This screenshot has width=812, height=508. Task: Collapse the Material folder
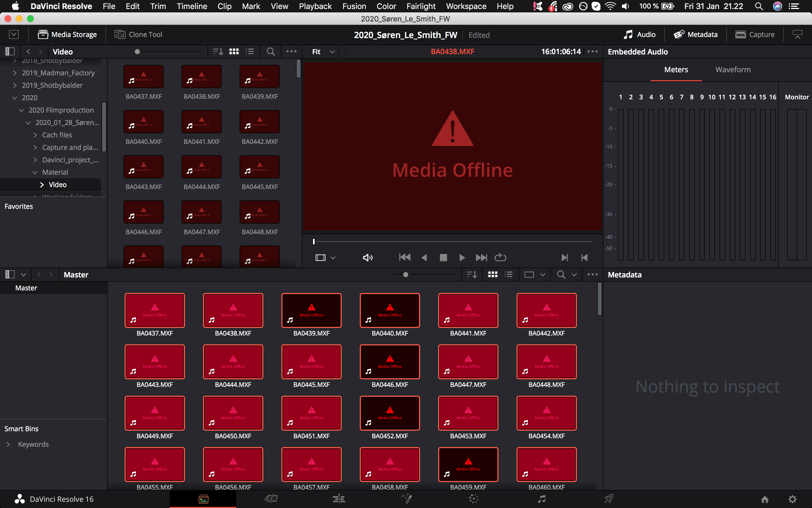coord(35,172)
